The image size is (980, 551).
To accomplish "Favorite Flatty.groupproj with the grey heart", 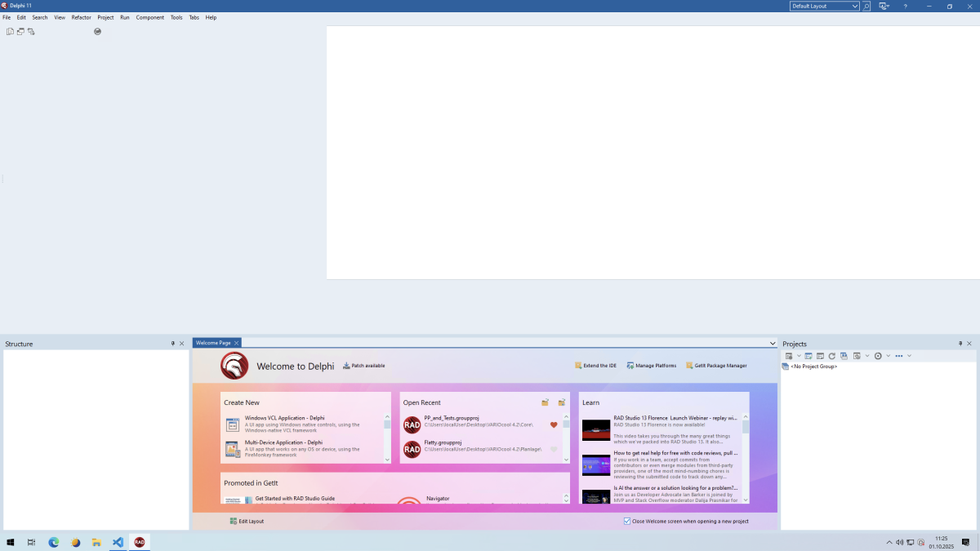I will tap(554, 449).
